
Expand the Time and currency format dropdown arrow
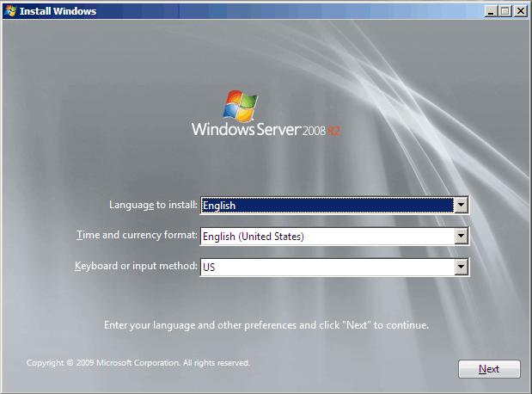[x=461, y=236]
